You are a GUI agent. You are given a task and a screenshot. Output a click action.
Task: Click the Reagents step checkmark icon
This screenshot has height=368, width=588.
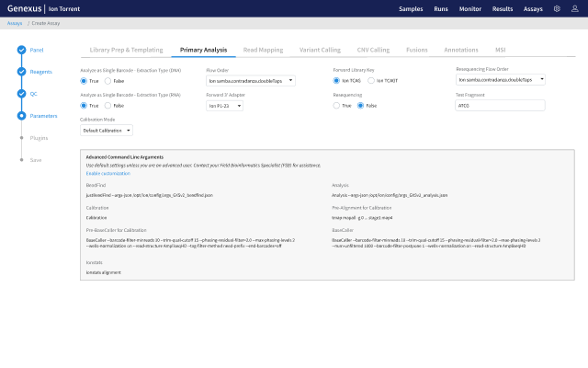21,72
